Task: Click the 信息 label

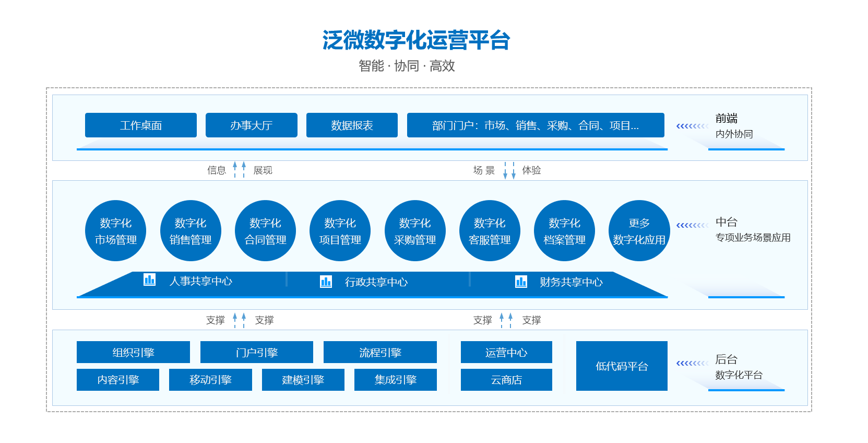Action: tap(217, 170)
